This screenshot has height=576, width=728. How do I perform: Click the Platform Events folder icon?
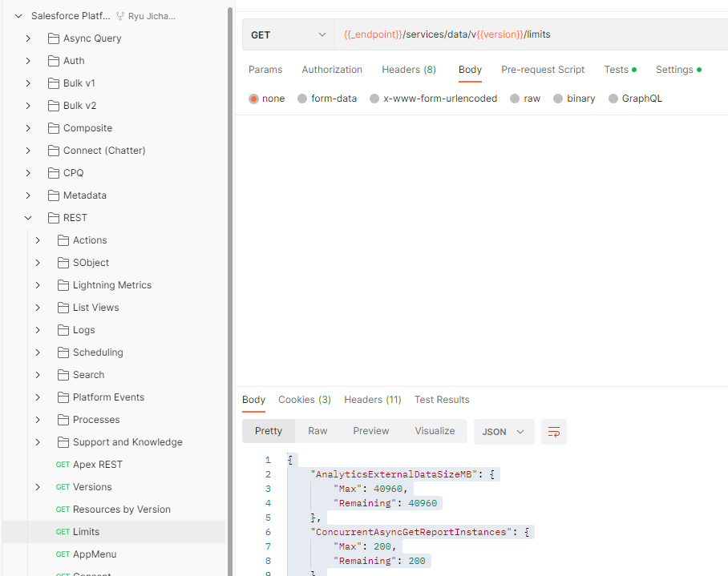[x=63, y=397]
